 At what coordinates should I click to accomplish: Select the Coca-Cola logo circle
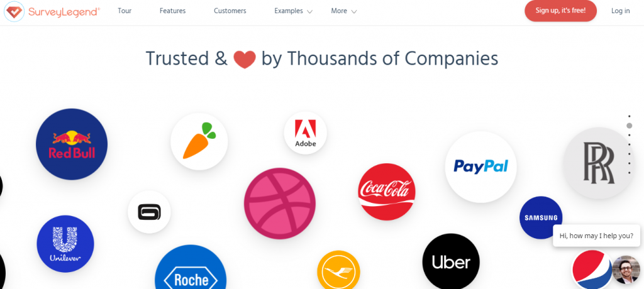point(387,192)
